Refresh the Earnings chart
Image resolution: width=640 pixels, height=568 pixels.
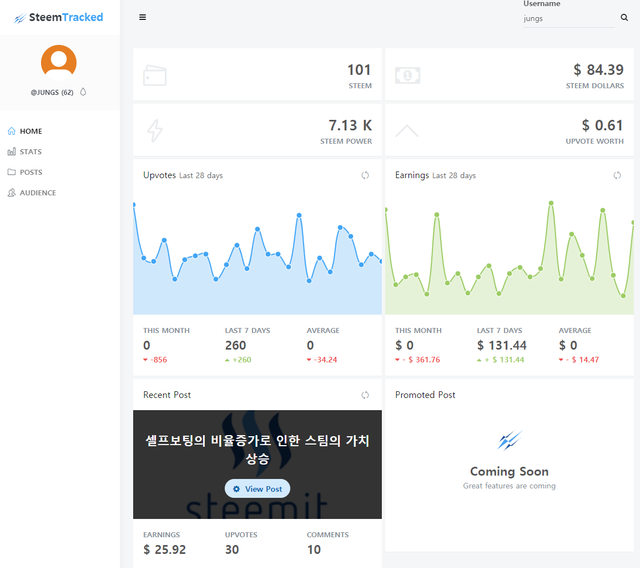617,175
